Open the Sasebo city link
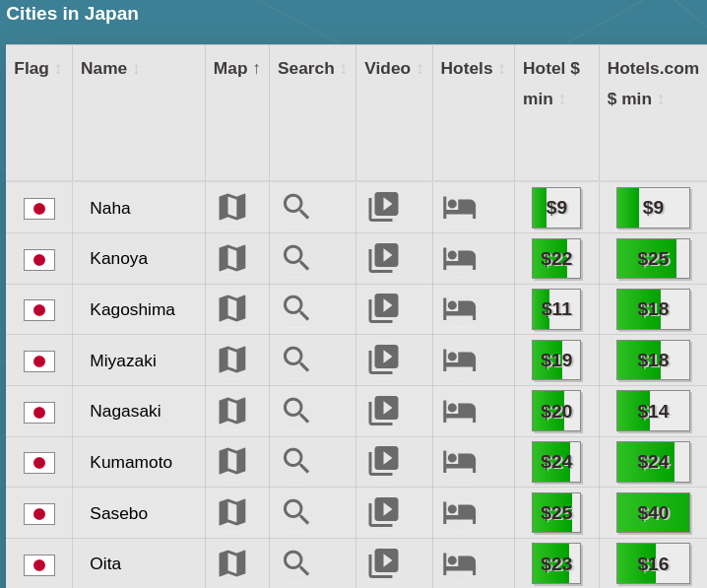The image size is (707, 588). click(x=118, y=513)
